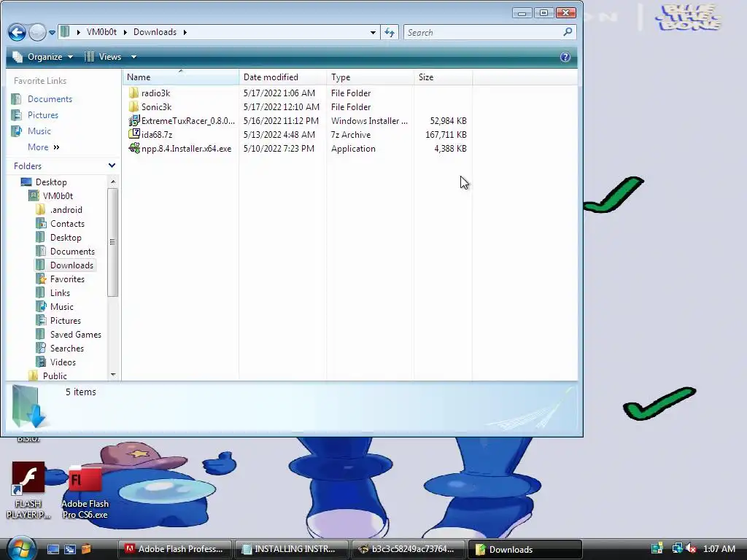747x560 pixels.
Task: Refresh the Downloads folder view
Action: coord(390,32)
